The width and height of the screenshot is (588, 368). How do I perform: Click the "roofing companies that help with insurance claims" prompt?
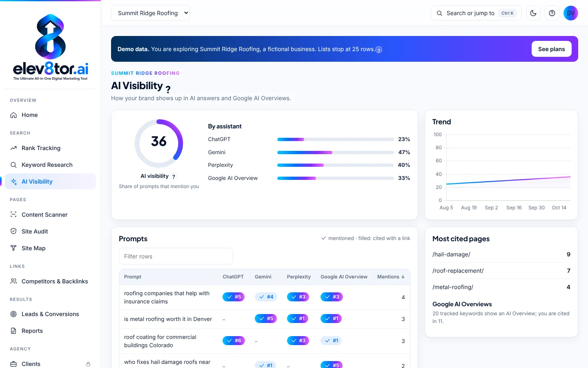click(x=167, y=297)
